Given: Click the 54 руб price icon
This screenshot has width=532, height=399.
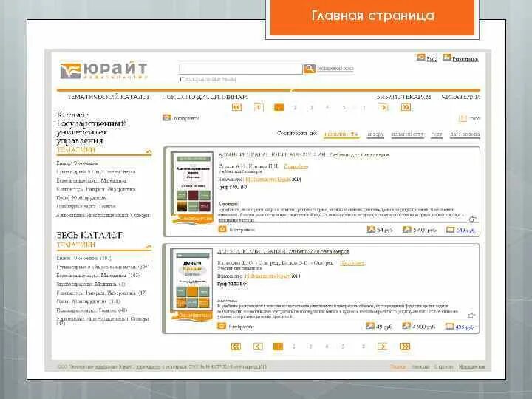Looking at the screenshot, I should (x=371, y=230).
